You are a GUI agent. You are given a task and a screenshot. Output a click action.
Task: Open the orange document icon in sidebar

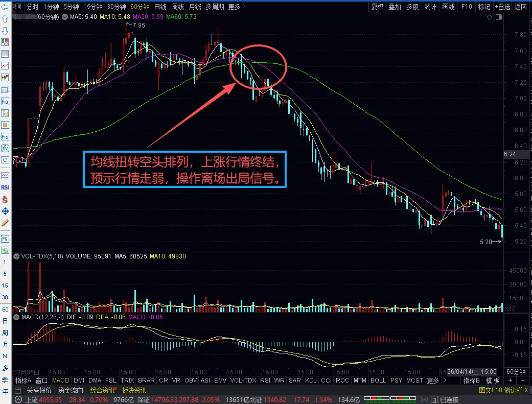coord(5,125)
